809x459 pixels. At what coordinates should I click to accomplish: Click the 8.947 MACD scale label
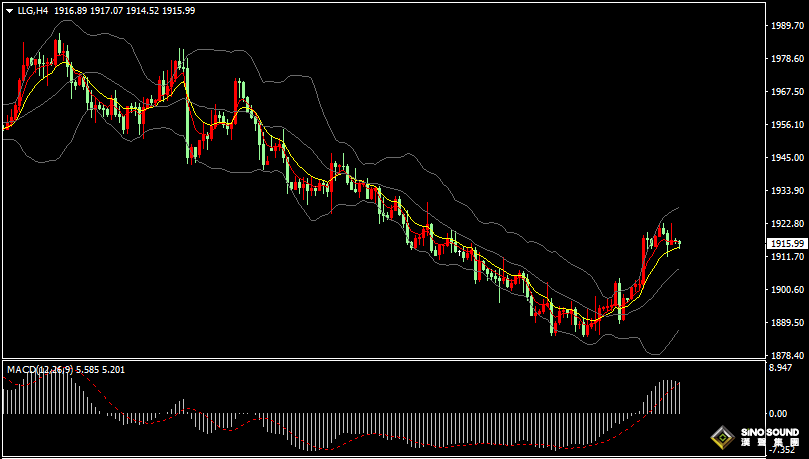(783, 369)
